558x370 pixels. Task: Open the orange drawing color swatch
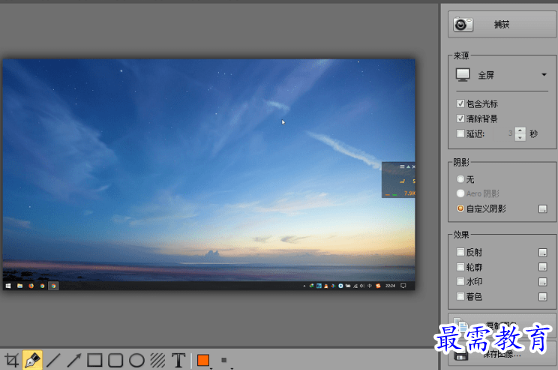pyautogui.click(x=203, y=360)
